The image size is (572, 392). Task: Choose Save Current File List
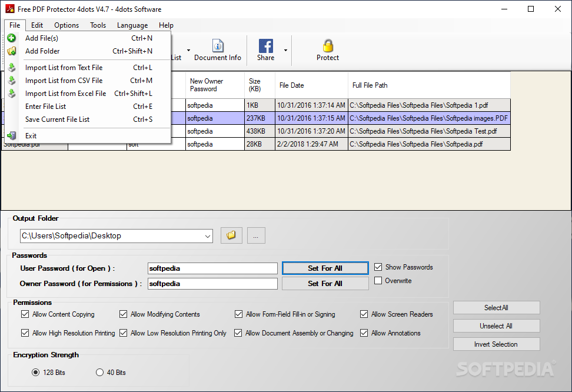click(x=88, y=119)
